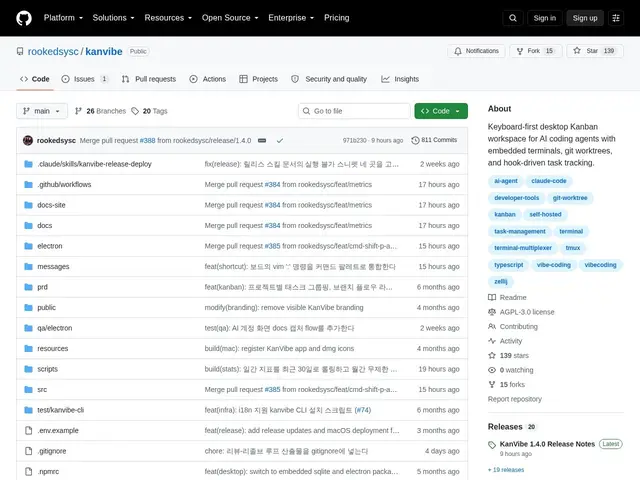Screen dimensions: 640x480
Task: Open the Solutions dropdown menu
Action: tap(113, 18)
